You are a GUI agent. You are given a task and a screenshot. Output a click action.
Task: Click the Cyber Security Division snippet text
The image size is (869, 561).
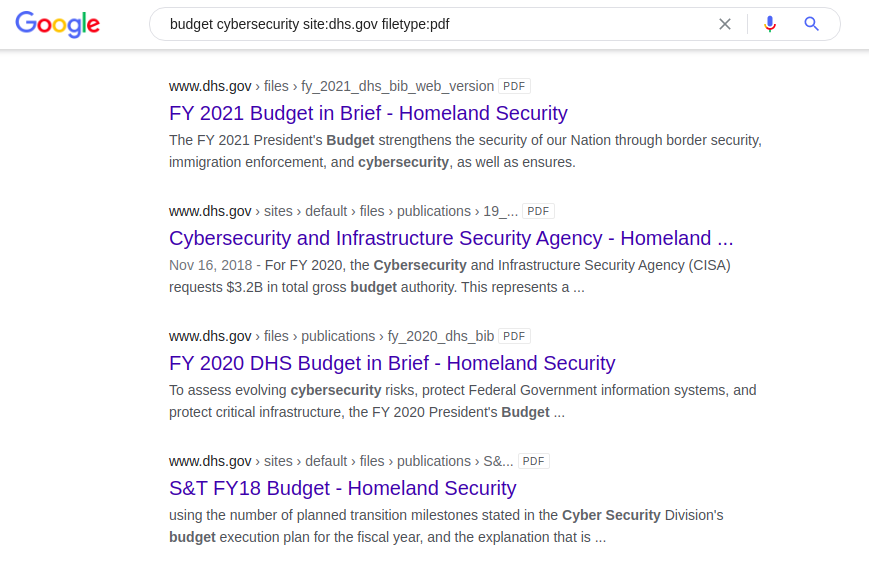445,526
